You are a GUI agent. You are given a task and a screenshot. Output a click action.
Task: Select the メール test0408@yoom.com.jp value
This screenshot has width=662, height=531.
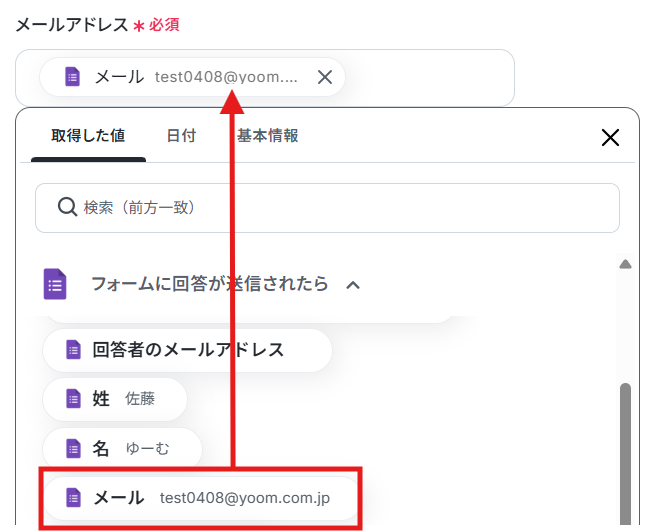(201, 498)
